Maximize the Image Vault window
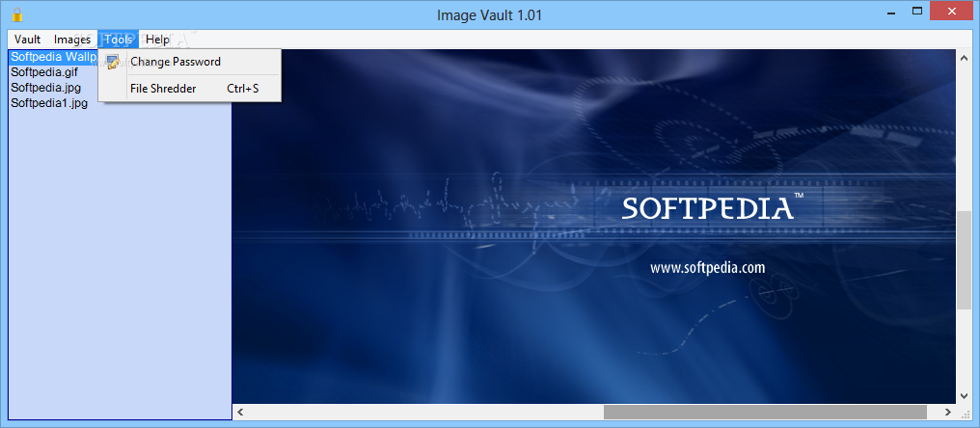Image resolution: width=980 pixels, height=428 pixels. click(917, 11)
